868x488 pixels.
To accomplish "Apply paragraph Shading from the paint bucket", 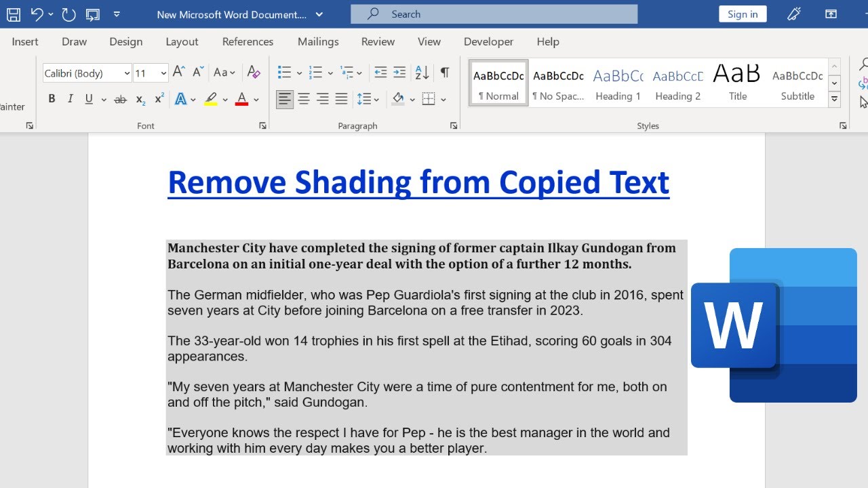I will tap(398, 99).
